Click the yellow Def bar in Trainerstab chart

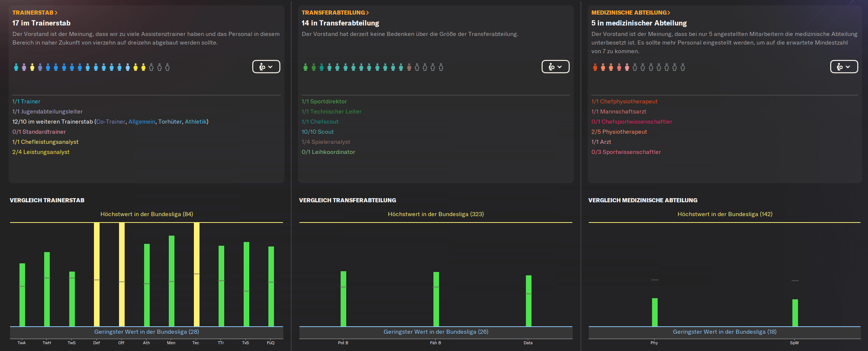coord(97,274)
